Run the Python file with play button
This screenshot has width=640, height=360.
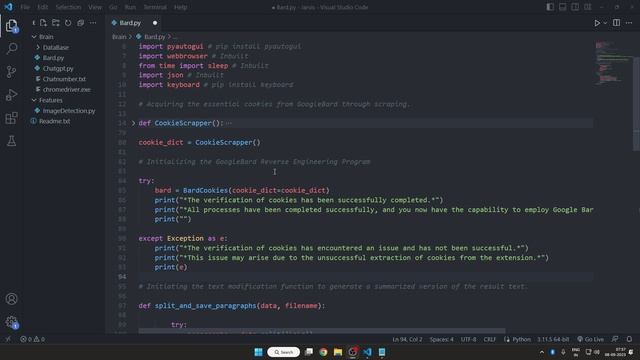(597, 23)
